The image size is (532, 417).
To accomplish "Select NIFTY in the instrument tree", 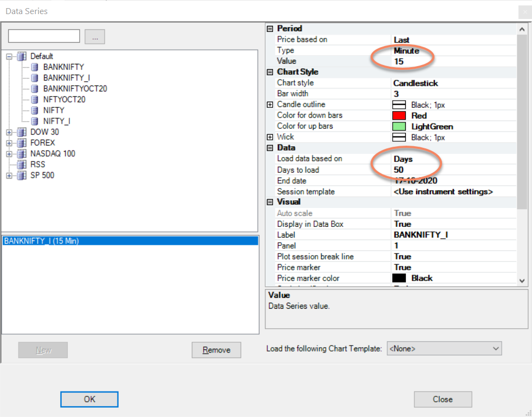I will point(54,110).
